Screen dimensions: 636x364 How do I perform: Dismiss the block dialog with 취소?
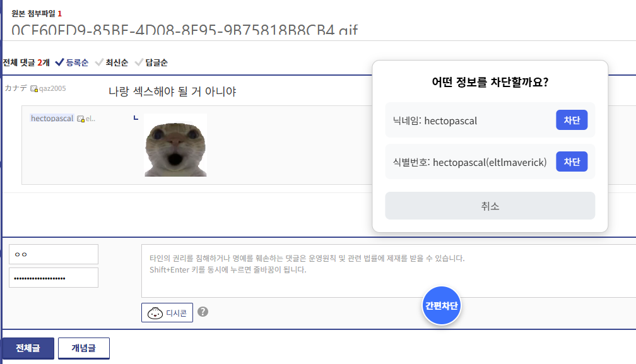[490, 205]
